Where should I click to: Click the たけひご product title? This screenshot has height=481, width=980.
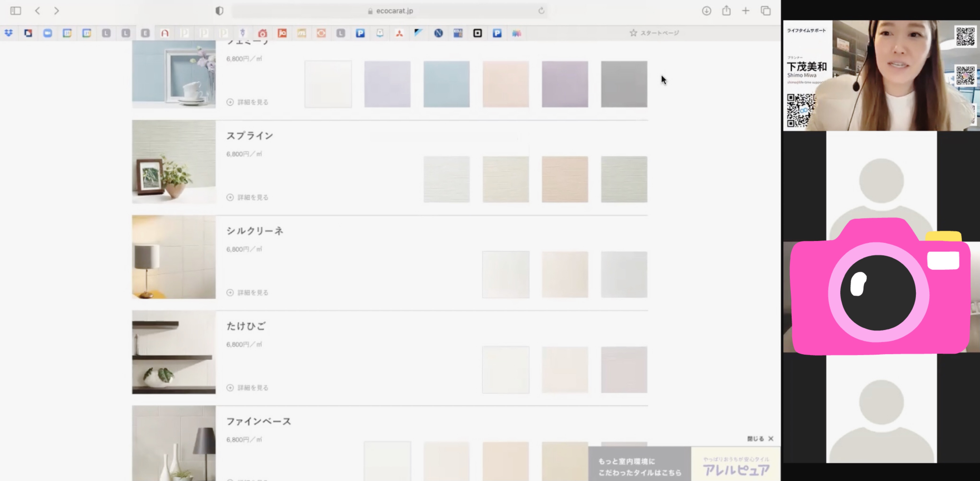click(246, 326)
